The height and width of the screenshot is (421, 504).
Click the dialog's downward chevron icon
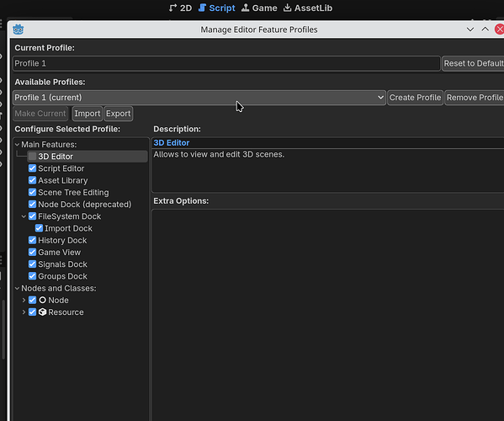470,29
